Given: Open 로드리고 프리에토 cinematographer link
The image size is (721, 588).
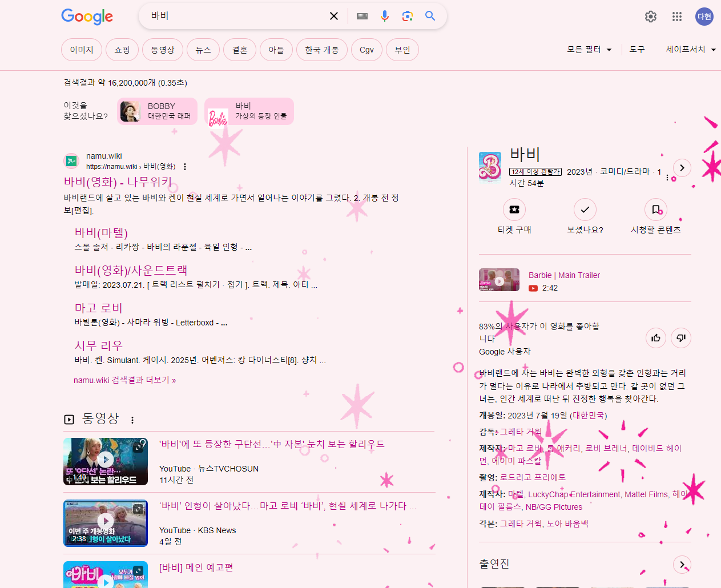Looking at the screenshot, I should 533,477.
